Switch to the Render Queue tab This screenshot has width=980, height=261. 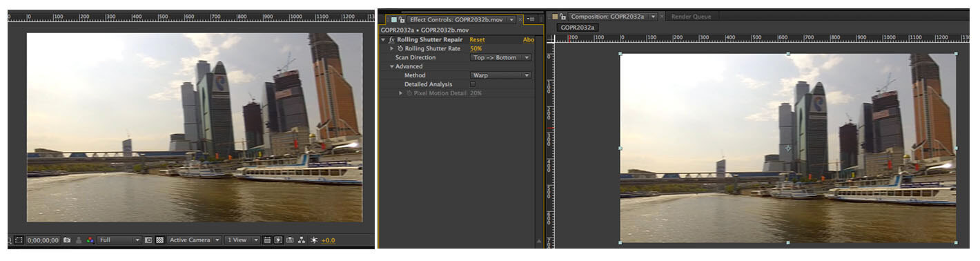click(x=691, y=17)
